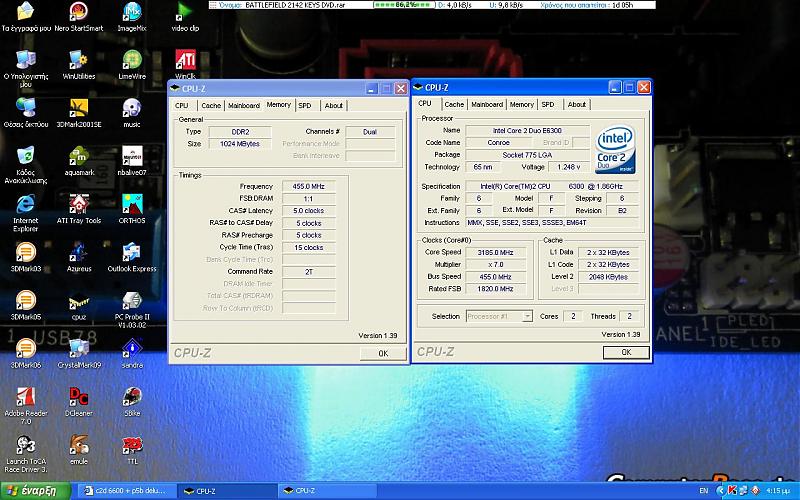Click the Intel Core 2 Duo logo
Viewport: 800px width, 500px height.
pyautogui.click(x=615, y=149)
